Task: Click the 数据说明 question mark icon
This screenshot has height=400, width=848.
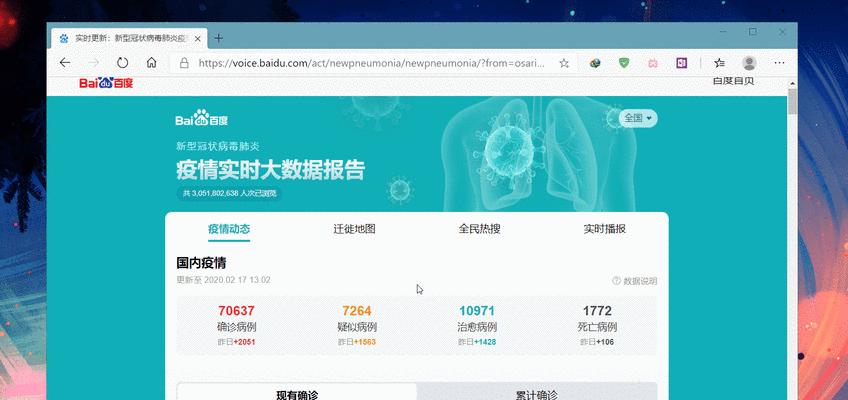Action: pyautogui.click(x=616, y=281)
